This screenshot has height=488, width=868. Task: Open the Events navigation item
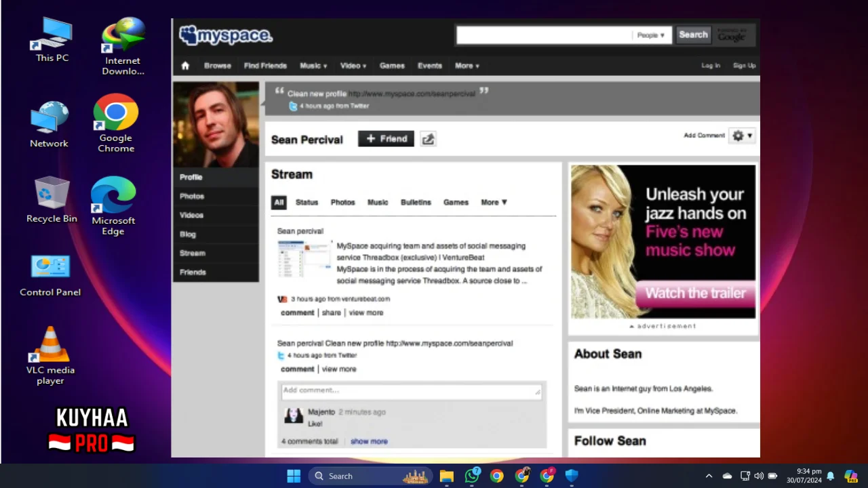(x=430, y=66)
